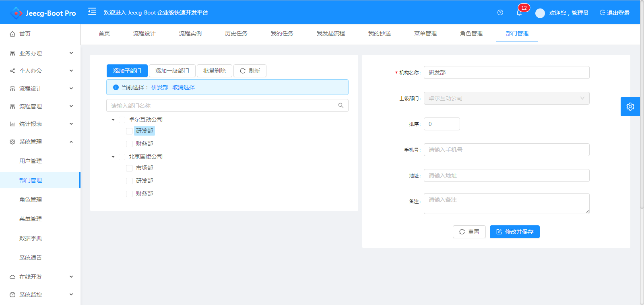Click the Jeecg-Boot Pro logo icon
Image resolution: width=644 pixels, height=305 pixels.
click(16, 13)
